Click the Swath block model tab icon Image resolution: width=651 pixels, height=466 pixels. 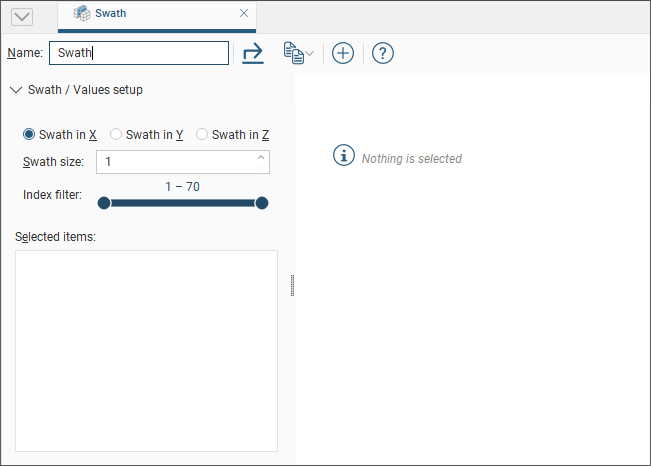82,14
